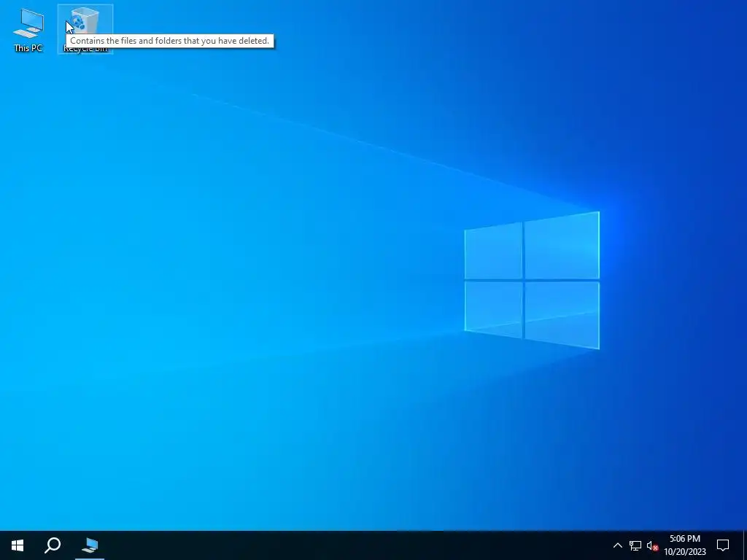Select the This PC desktop icon
Viewport: 747px width, 560px height.
(x=28, y=29)
